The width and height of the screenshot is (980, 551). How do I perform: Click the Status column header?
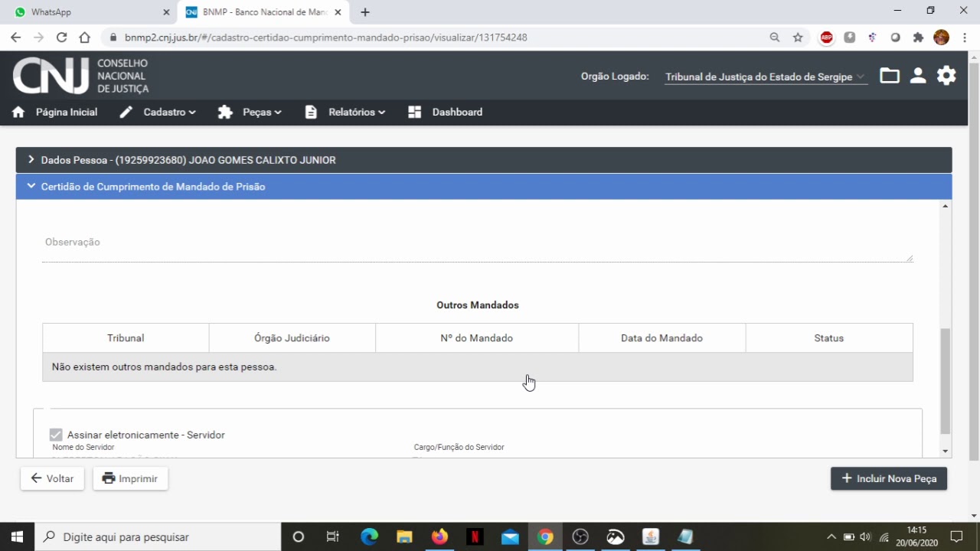pos(829,337)
